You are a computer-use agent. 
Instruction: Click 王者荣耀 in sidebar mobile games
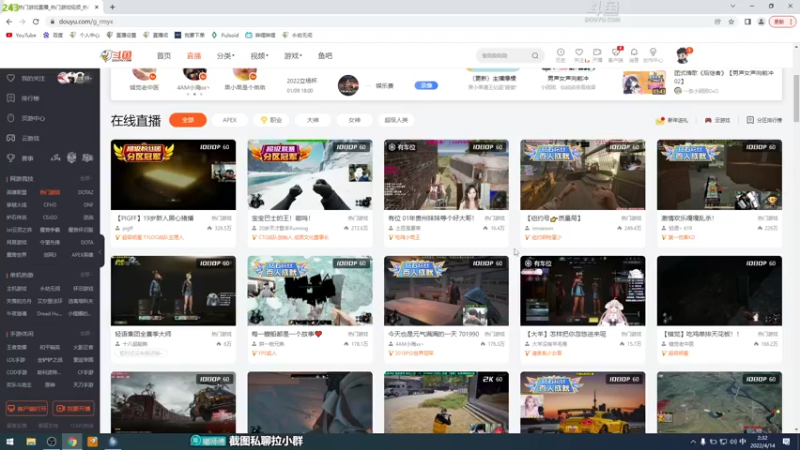tap(16, 347)
